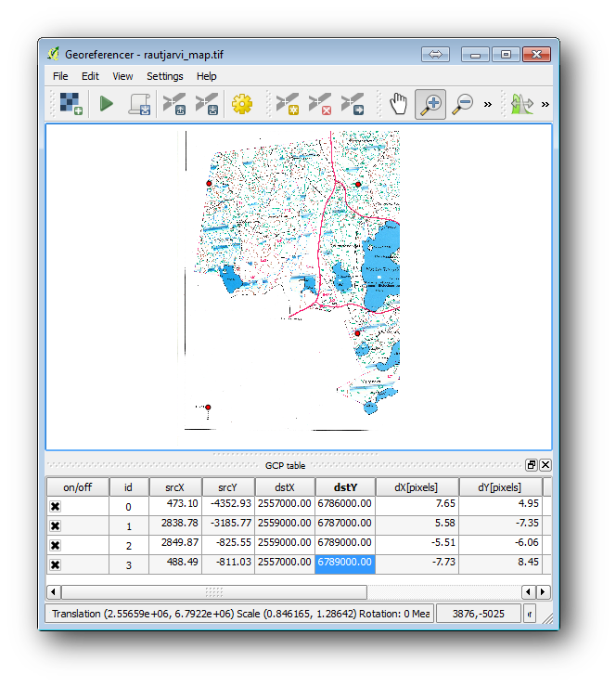Click the srcX column header
This screenshot has width=616, height=687.
click(174, 487)
